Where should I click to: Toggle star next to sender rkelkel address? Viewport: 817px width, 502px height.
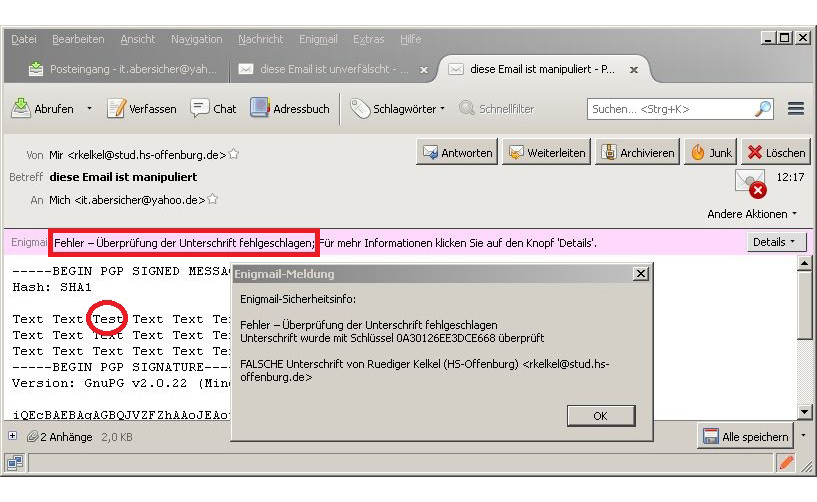(x=234, y=155)
